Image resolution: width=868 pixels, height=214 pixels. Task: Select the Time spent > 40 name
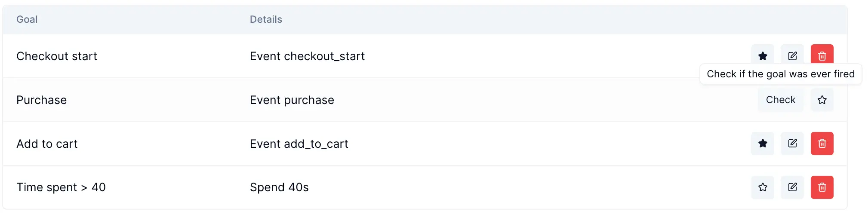pyautogui.click(x=61, y=187)
